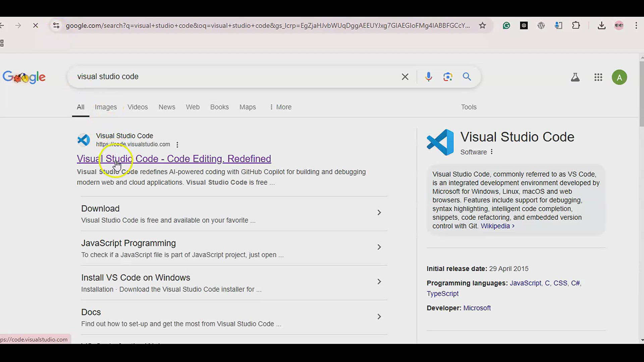644x362 pixels.
Task: Click into the Google search field
Action: click(235, 77)
